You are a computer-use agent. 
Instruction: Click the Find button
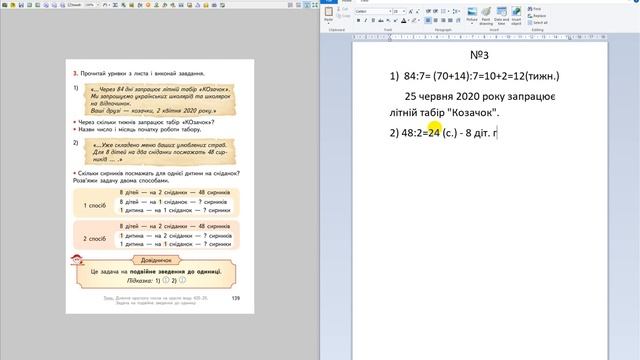[535, 9]
